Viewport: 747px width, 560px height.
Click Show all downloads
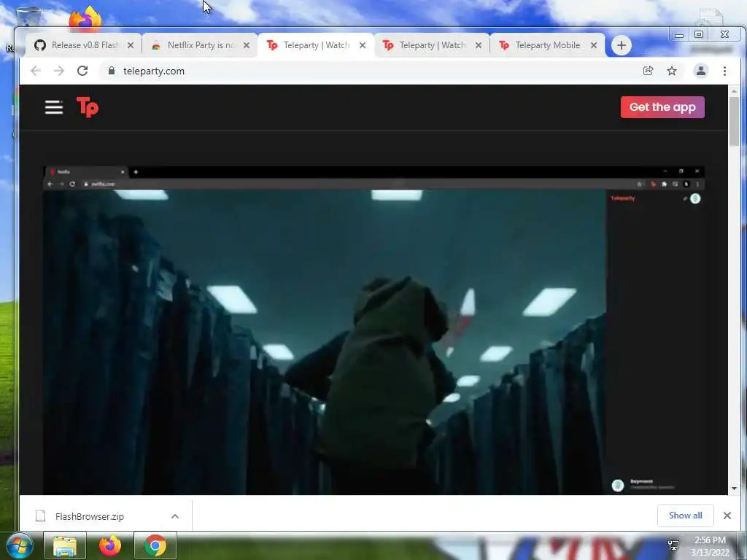click(685, 516)
